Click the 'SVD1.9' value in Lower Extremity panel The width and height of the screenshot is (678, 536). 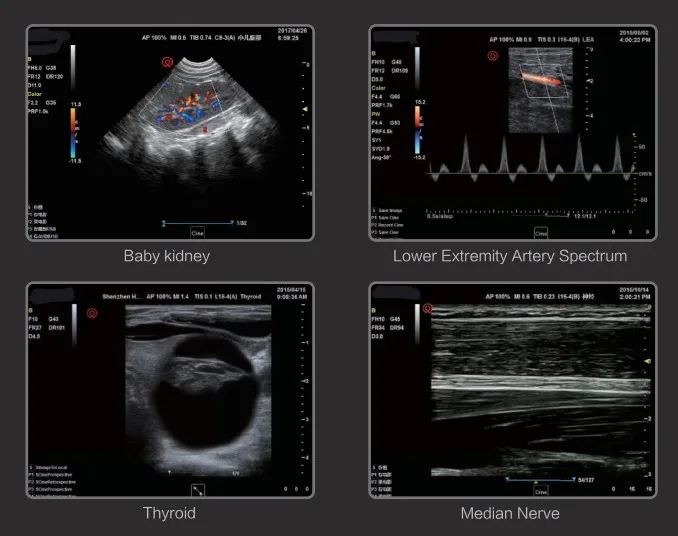tap(381, 149)
